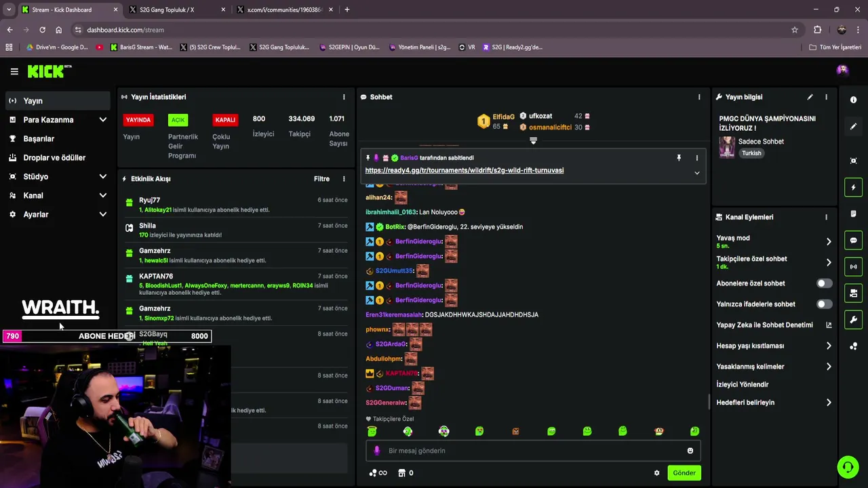Open Yasaklanmış kelimeler arrow
868x488 pixels.
829,367
